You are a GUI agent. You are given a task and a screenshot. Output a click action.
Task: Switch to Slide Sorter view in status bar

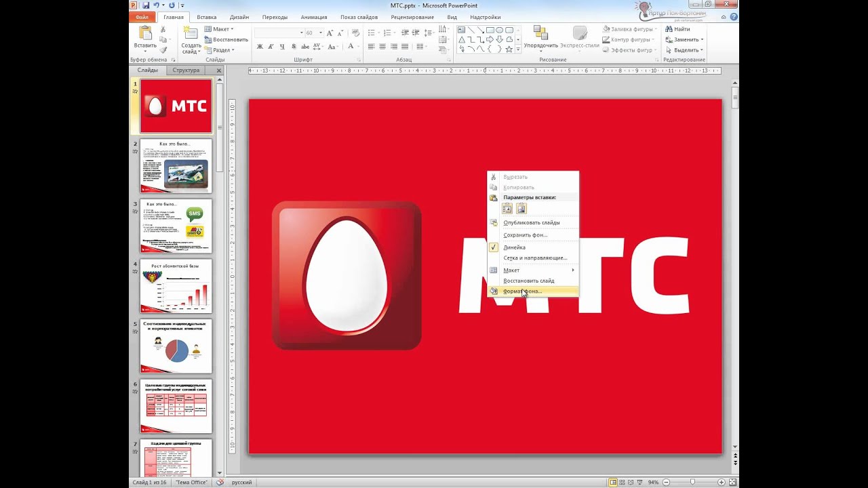click(x=623, y=483)
